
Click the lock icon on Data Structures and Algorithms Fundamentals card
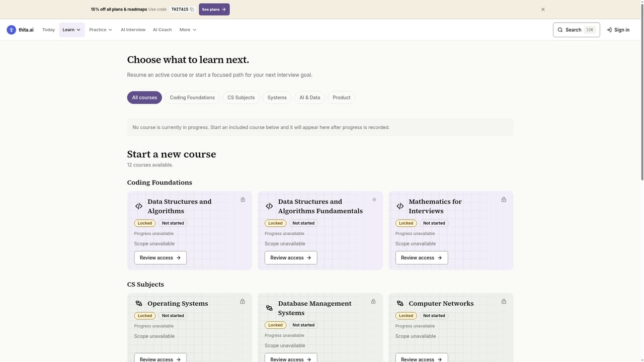(374, 200)
